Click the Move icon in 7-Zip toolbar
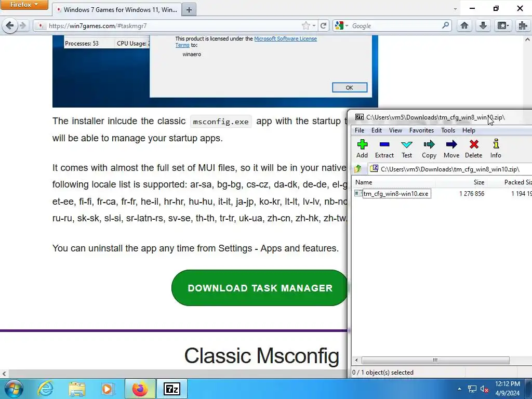532x399 pixels. tap(451, 149)
